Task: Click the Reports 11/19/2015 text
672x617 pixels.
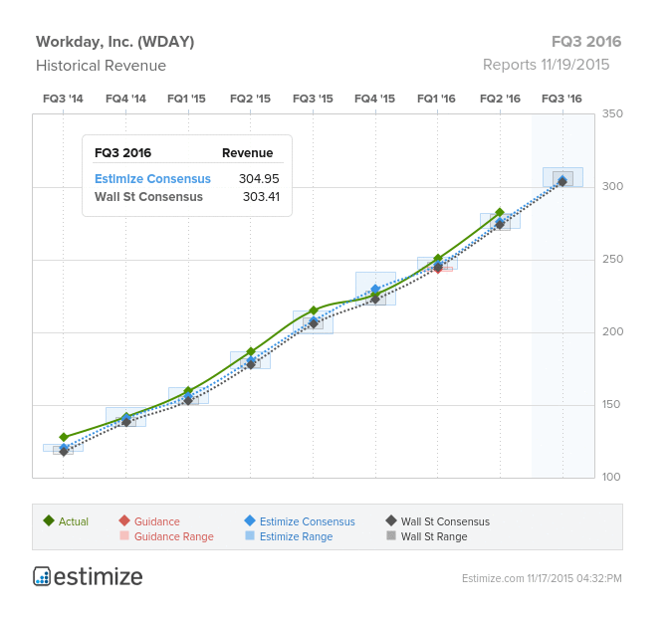Action: coord(546,65)
